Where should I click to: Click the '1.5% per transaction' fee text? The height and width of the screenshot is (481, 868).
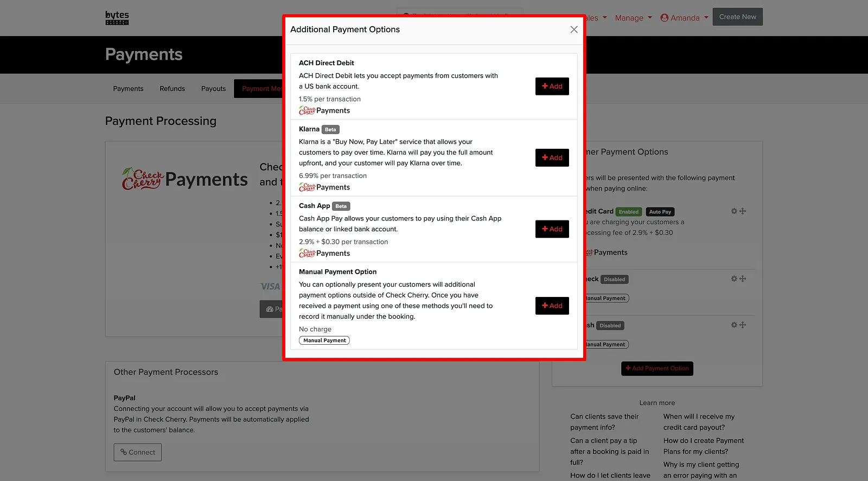point(330,99)
